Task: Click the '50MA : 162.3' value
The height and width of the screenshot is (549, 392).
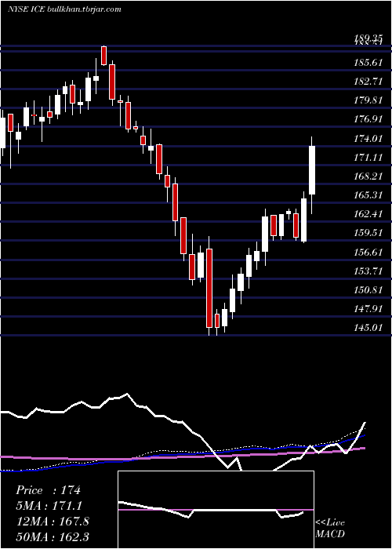Action: pos(53,537)
